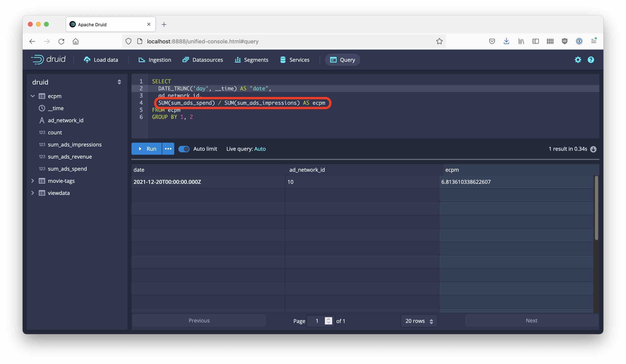Viewport: 626px width, 364px height.
Task: Toggle Auto limit switch
Action: point(184,149)
